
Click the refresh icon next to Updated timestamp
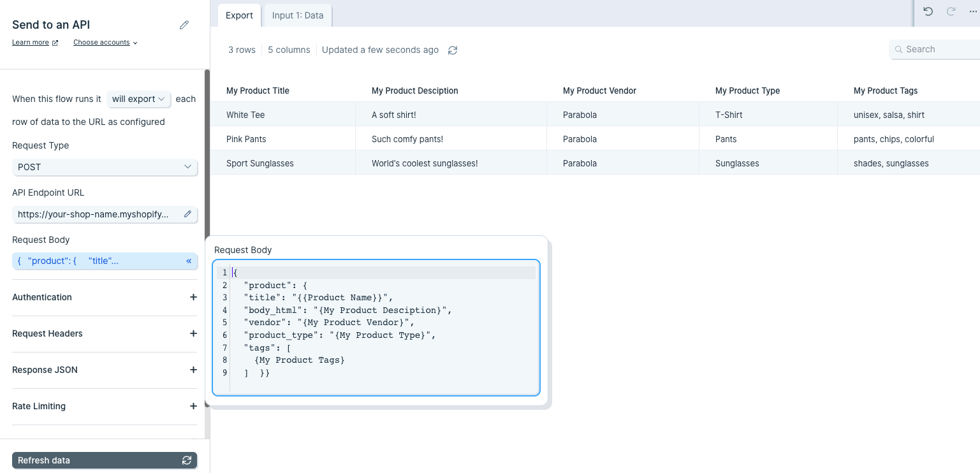(x=453, y=50)
